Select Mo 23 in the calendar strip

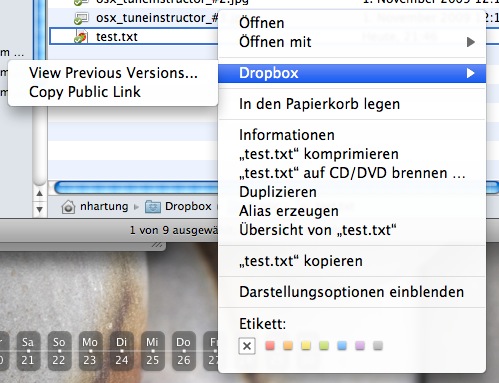pos(90,351)
